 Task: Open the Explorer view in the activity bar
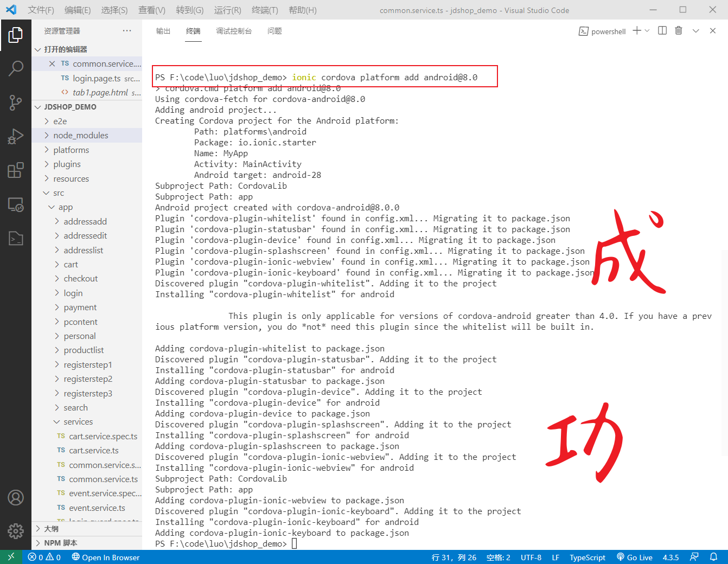coord(16,35)
